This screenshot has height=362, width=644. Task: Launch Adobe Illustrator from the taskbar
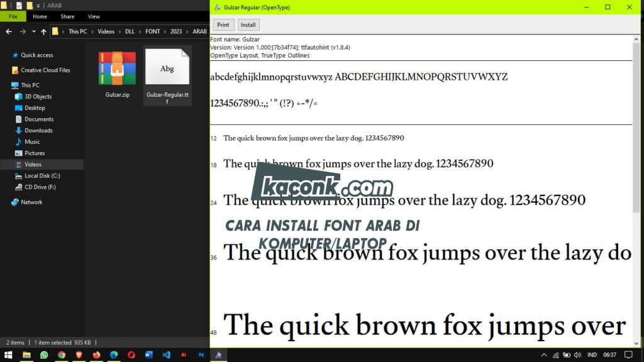point(184,354)
